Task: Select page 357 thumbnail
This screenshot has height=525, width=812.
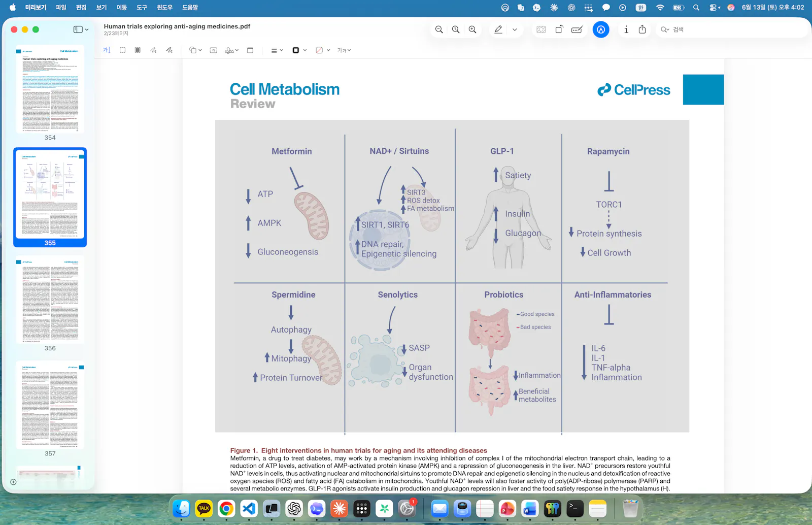Action: click(50, 405)
